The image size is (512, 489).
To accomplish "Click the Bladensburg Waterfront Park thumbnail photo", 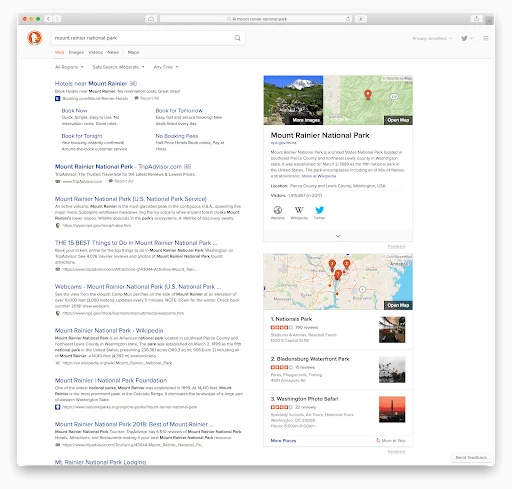I will pyautogui.click(x=392, y=369).
